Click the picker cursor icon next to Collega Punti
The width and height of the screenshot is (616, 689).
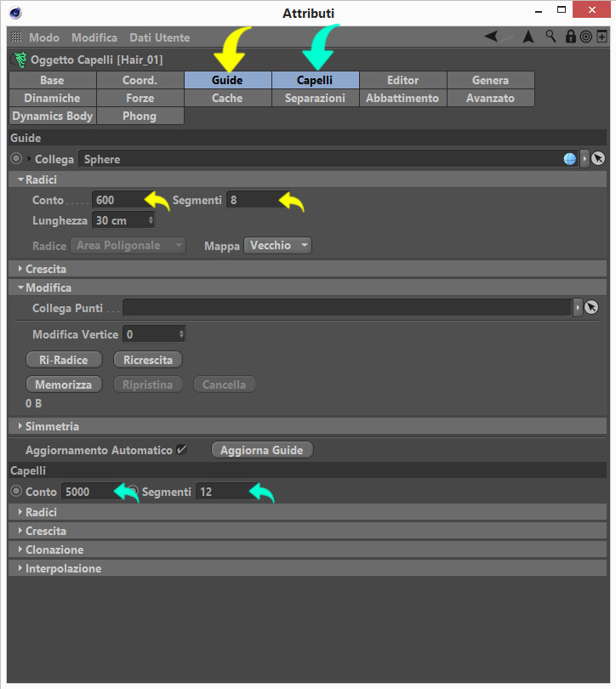(x=591, y=307)
